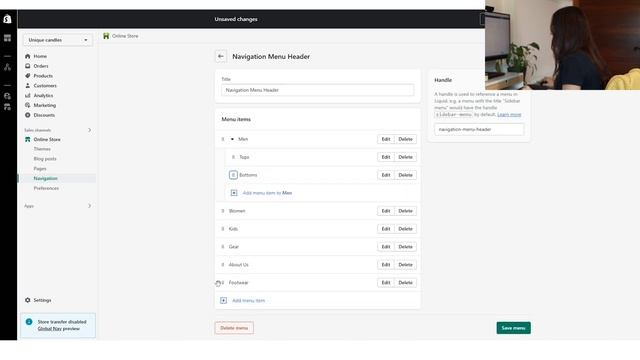640x360 pixels.
Task: Open Marketing in the sidebar
Action: (x=44, y=105)
